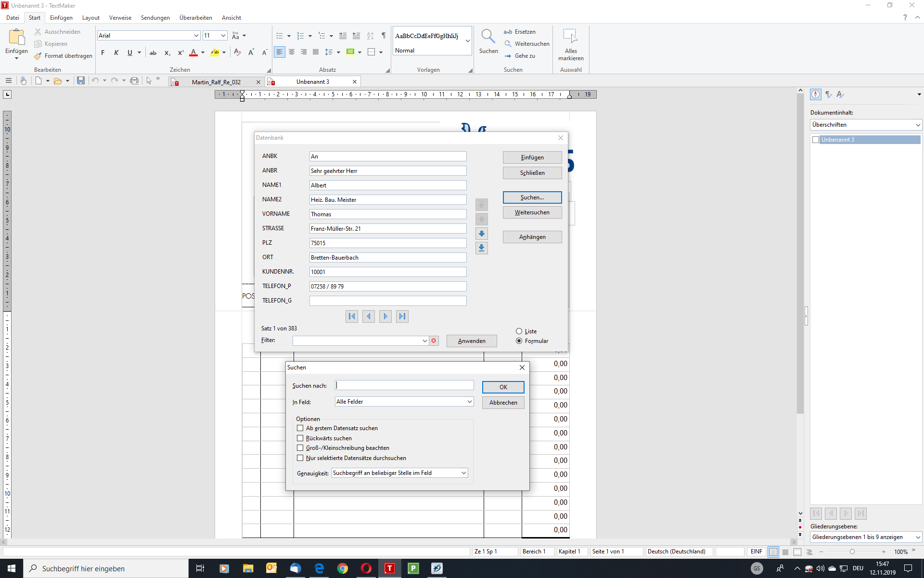Jump to last record in Datenbank
This screenshot has width=924, height=578.
coord(402,316)
